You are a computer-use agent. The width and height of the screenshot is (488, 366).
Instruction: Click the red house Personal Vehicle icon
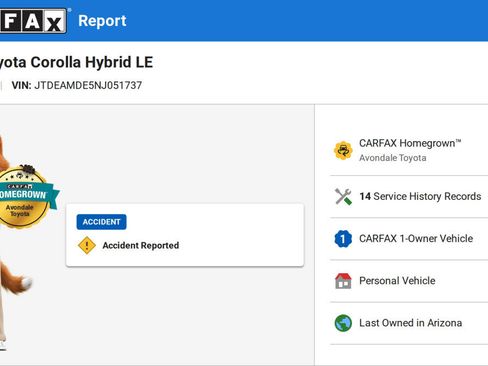coord(343,281)
